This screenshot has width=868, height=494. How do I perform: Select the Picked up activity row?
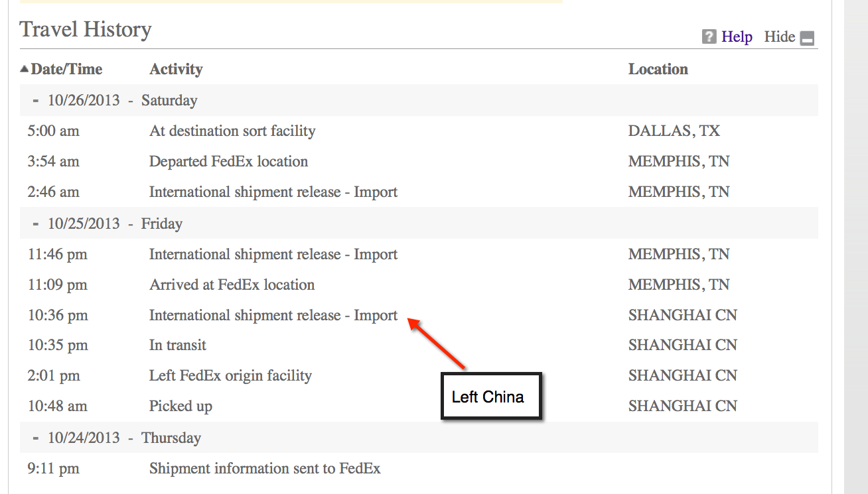(181, 406)
